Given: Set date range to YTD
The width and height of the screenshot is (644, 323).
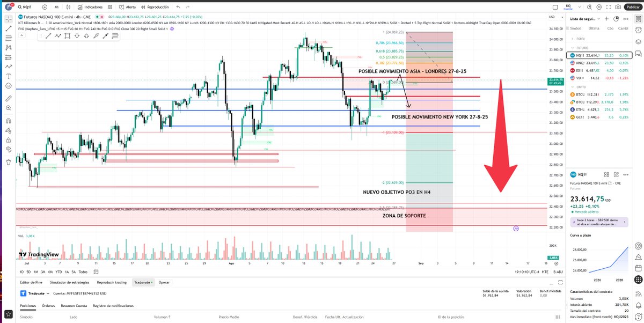Looking at the screenshot, I should pos(58,271).
